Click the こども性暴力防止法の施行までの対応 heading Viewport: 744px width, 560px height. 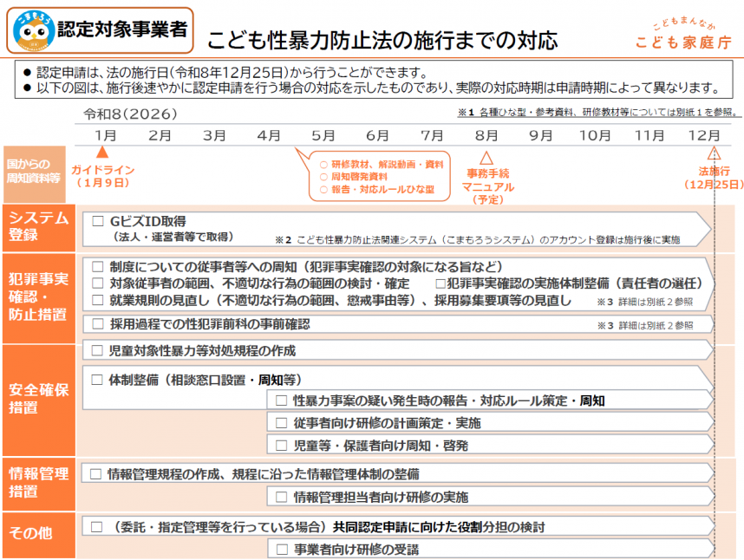[382, 40]
